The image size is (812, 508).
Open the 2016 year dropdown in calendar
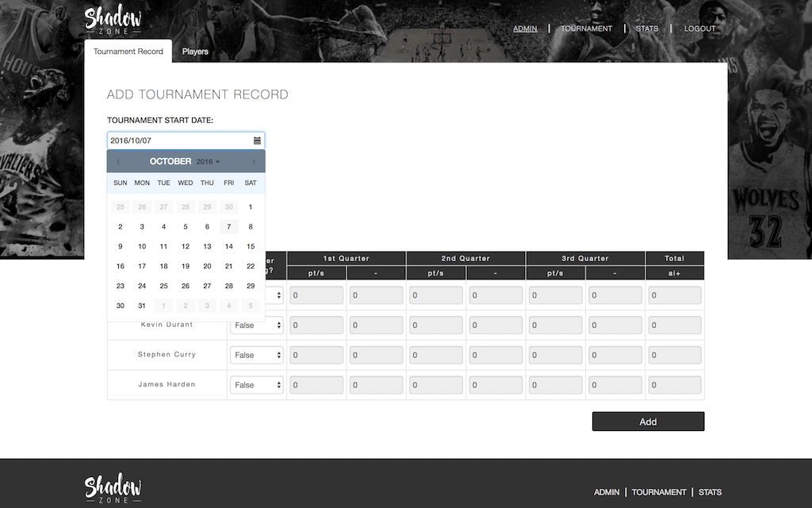point(209,162)
